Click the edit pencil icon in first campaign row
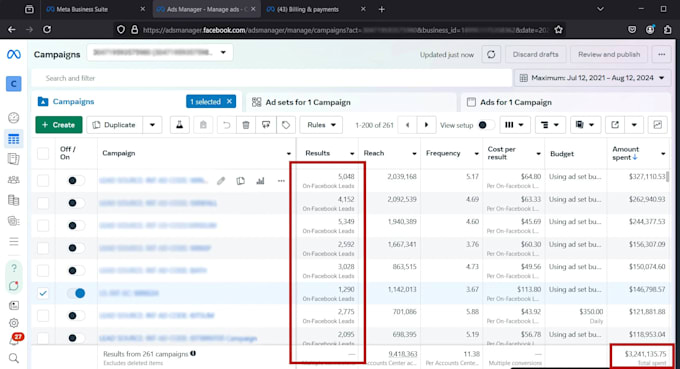This screenshot has height=369, width=680. click(221, 181)
